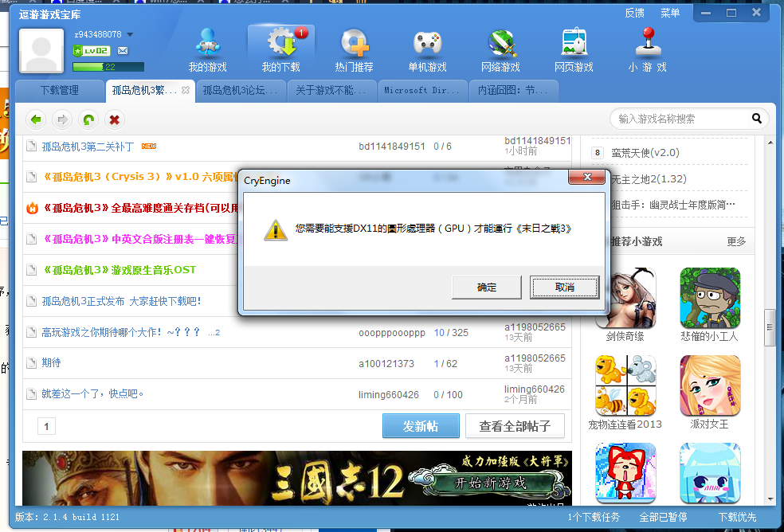Image resolution: width=784 pixels, height=532 pixels.
Task: Click the 三國志12 banner ad
Action: pos(297,478)
